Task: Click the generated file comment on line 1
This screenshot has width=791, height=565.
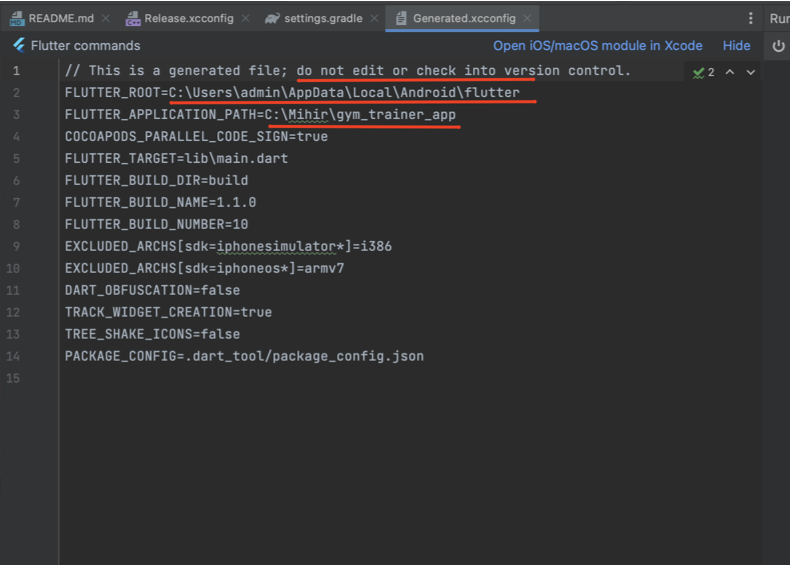Action: (348, 71)
